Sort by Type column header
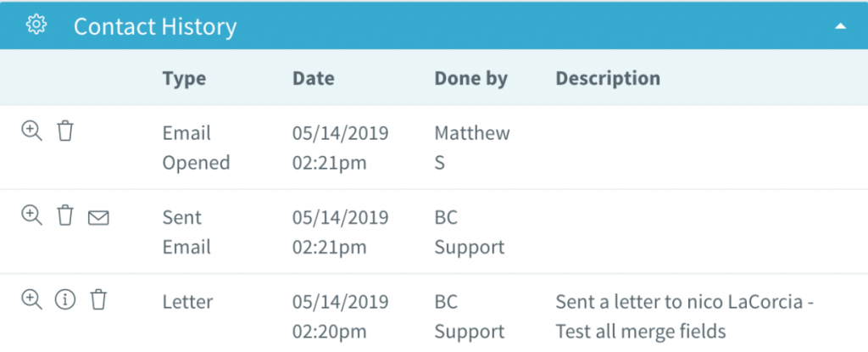The height and width of the screenshot is (352, 868). [184, 78]
